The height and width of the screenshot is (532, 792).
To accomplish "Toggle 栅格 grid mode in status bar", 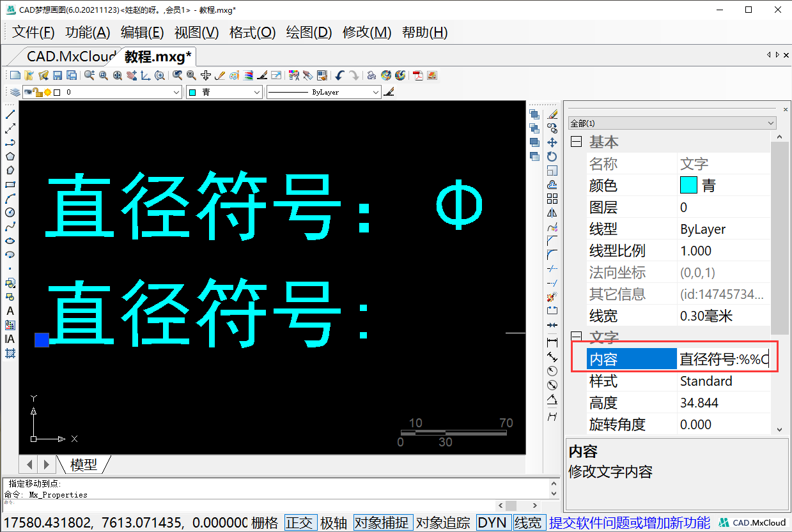I will coord(265,523).
